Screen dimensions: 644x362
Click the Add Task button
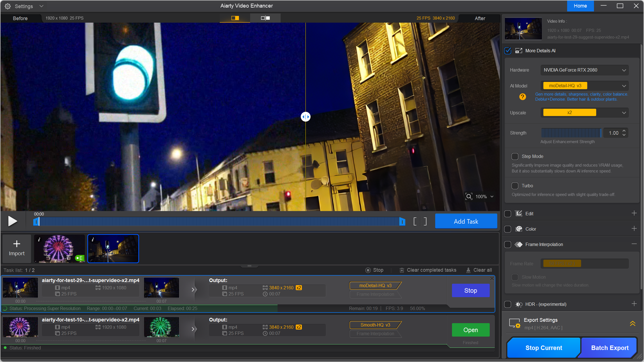pyautogui.click(x=466, y=221)
